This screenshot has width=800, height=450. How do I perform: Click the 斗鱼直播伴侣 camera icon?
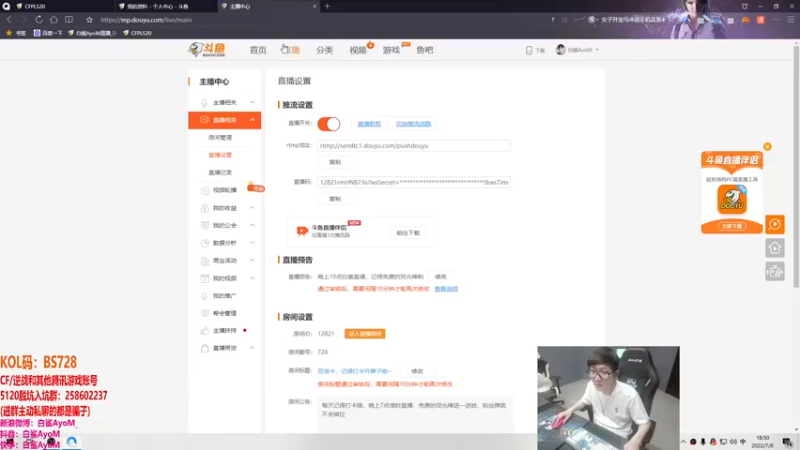[x=302, y=231]
